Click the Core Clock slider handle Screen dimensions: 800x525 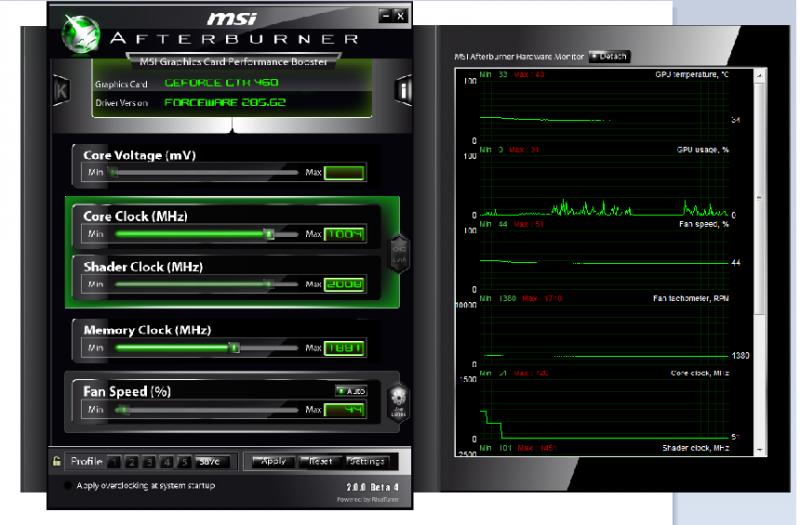pyautogui.click(x=269, y=234)
